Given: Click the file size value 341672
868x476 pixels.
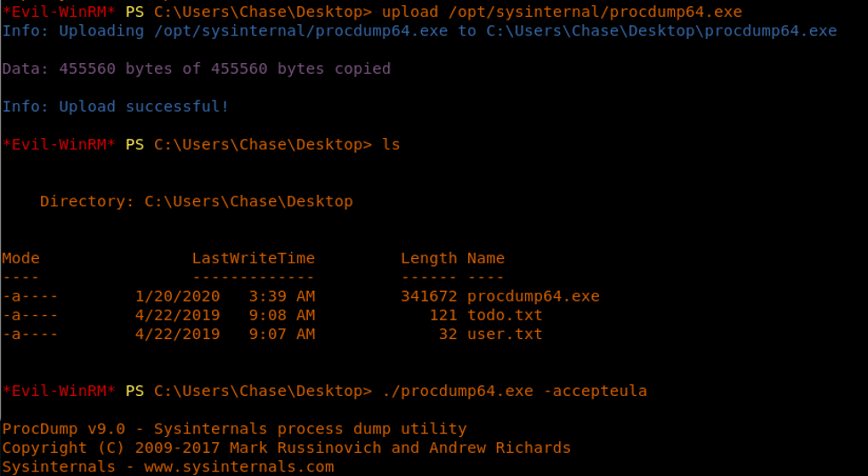Looking at the screenshot, I should [428, 296].
